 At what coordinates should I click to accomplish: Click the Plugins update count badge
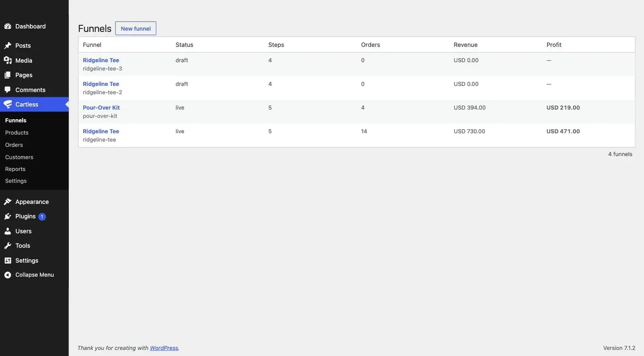(42, 216)
